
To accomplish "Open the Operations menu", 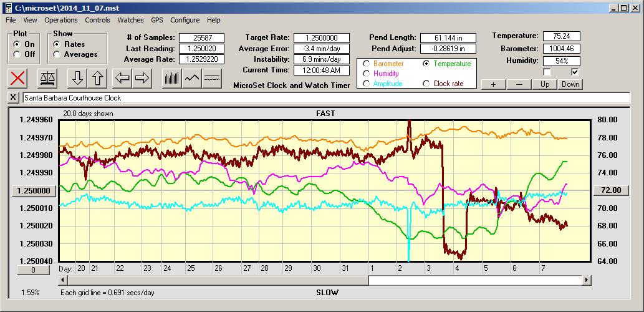I will click(61, 20).
